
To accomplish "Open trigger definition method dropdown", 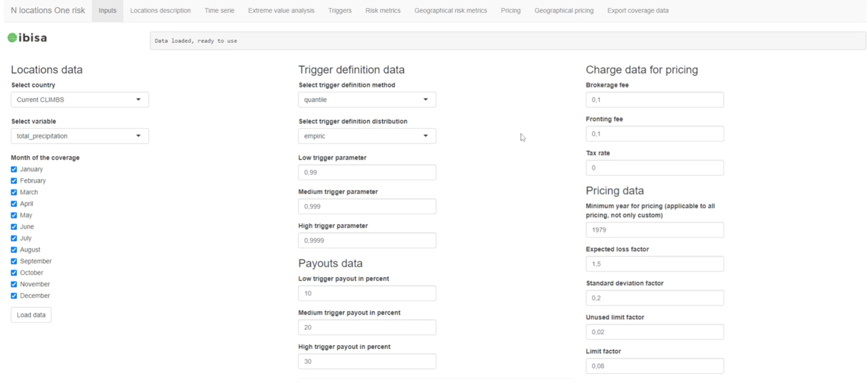I will [x=367, y=99].
